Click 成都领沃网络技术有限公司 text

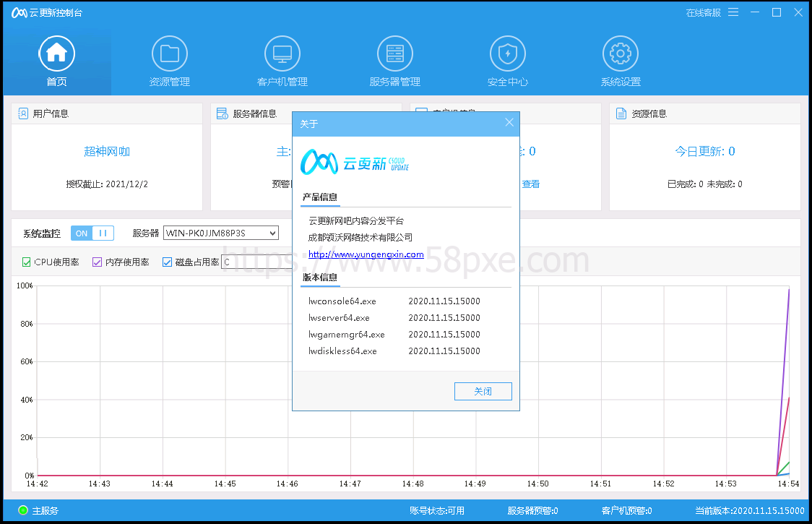(x=360, y=237)
